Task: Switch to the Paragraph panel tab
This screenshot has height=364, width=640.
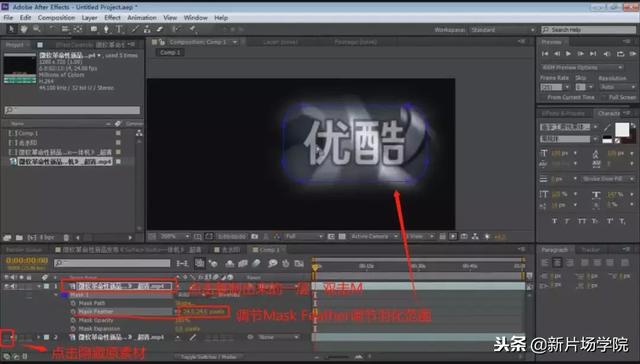Action: (554, 250)
